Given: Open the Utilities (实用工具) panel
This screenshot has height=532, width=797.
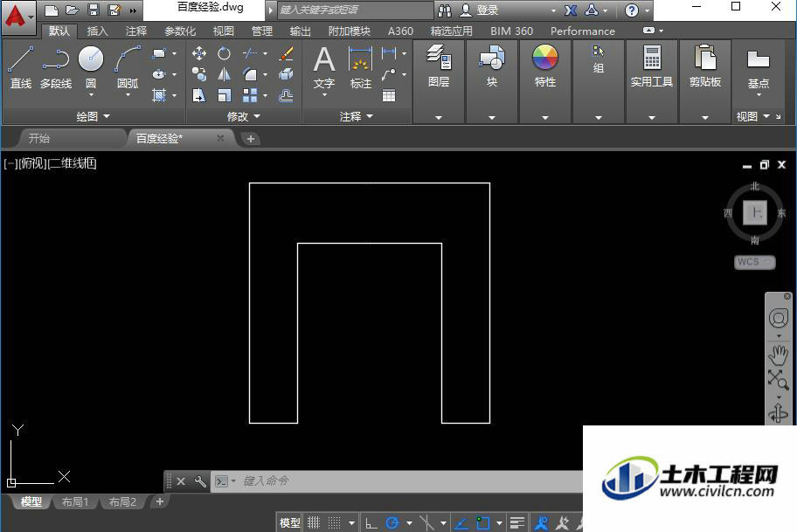Looking at the screenshot, I should point(652,66).
